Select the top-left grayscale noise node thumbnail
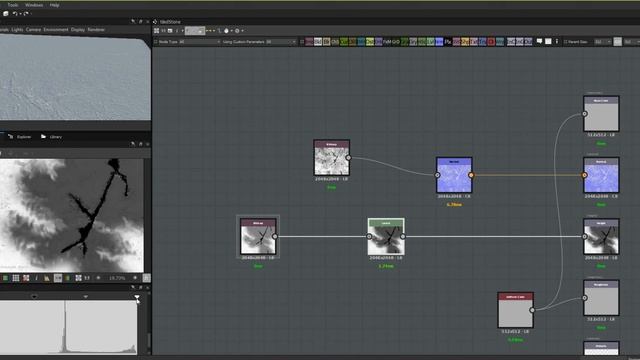This screenshot has height=360, width=640. [331, 158]
